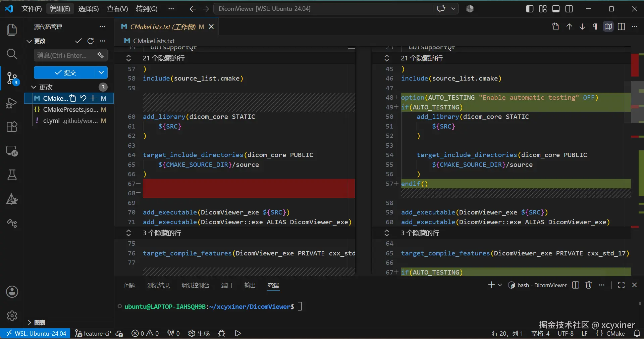
Task: Launch CMake target with play icon
Action: (238, 333)
